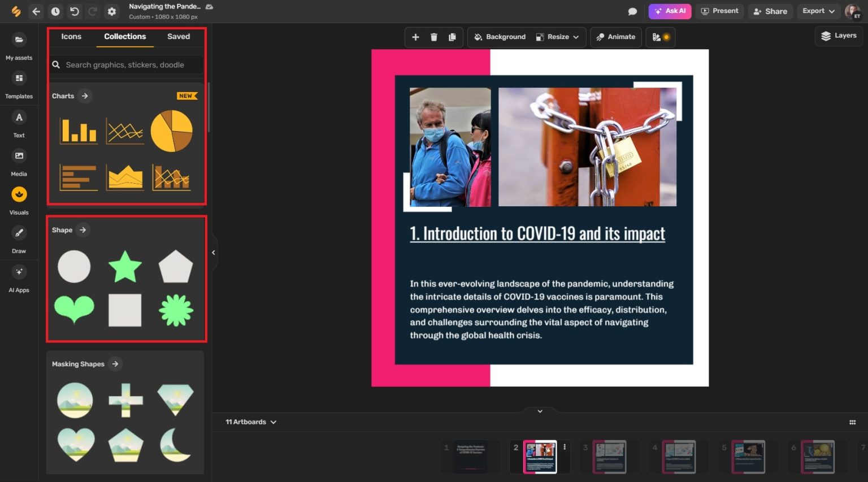Screen dimensions: 868x482
Task: Open the Text panel
Action: click(x=19, y=123)
